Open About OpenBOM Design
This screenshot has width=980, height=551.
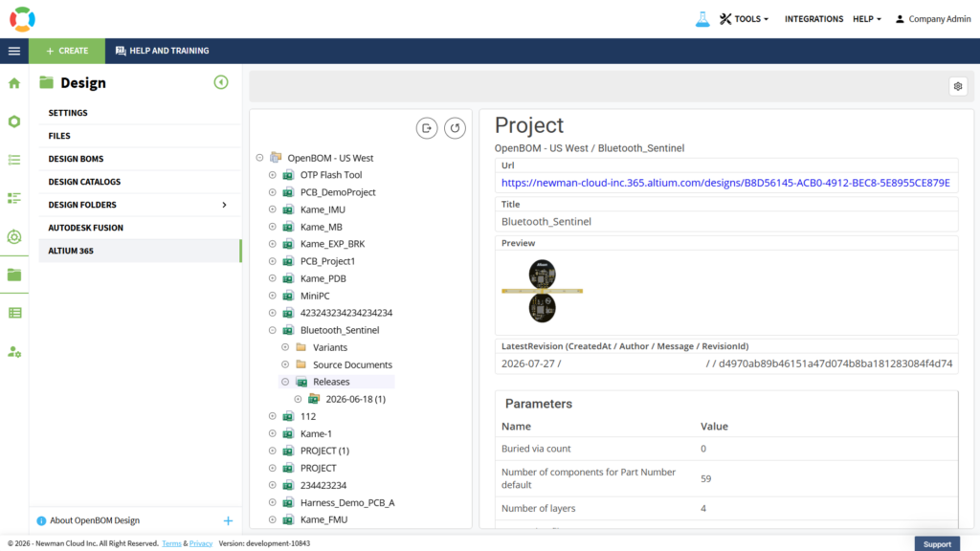click(95, 520)
